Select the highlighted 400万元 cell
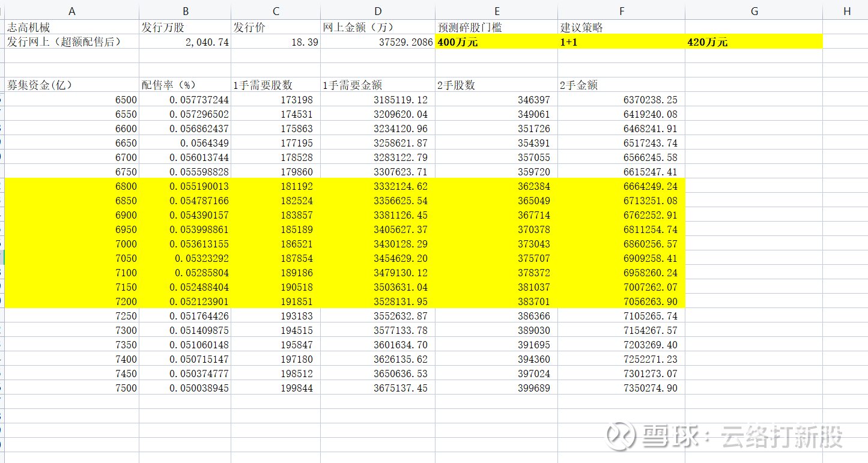Viewport: 868px width, 463px height. pyautogui.click(x=497, y=41)
